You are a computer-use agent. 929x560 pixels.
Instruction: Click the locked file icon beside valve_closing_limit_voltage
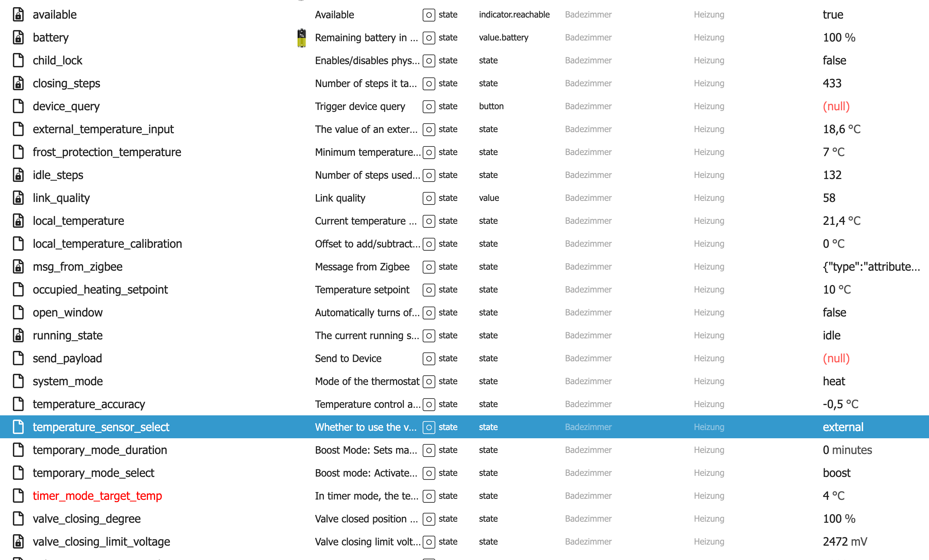click(18, 541)
